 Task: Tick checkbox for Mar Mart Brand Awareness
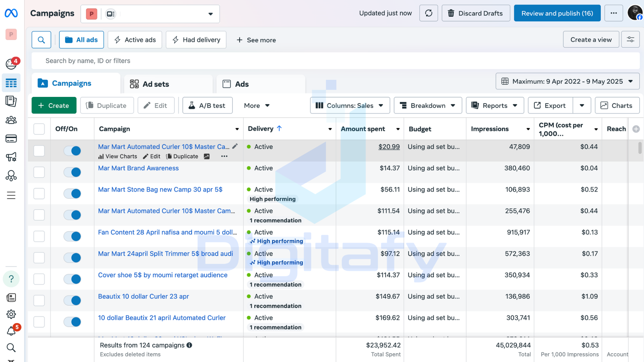pyautogui.click(x=39, y=172)
